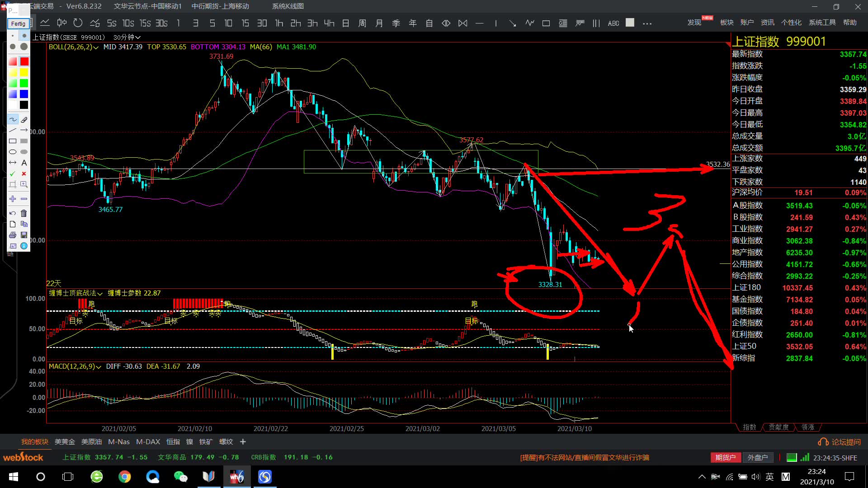Pick the solid red color swatch
Viewport: 868px width, 488px height.
[x=24, y=61]
